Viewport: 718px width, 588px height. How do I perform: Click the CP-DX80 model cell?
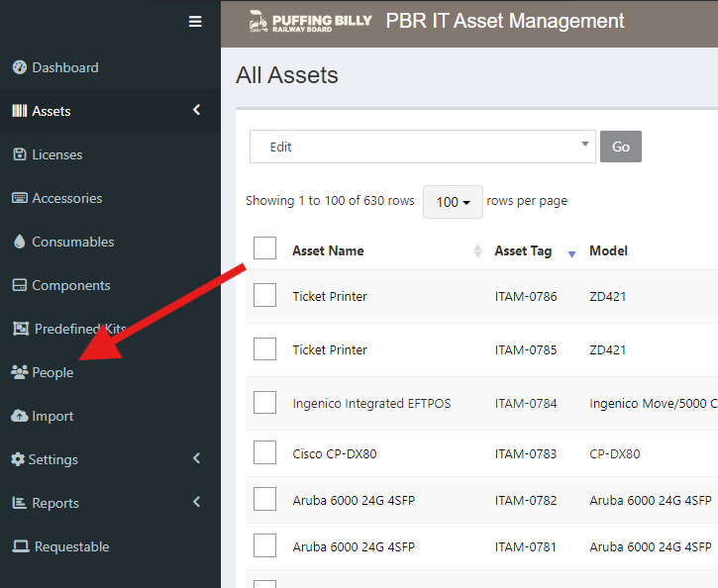pyautogui.click(x=615, y=454)
